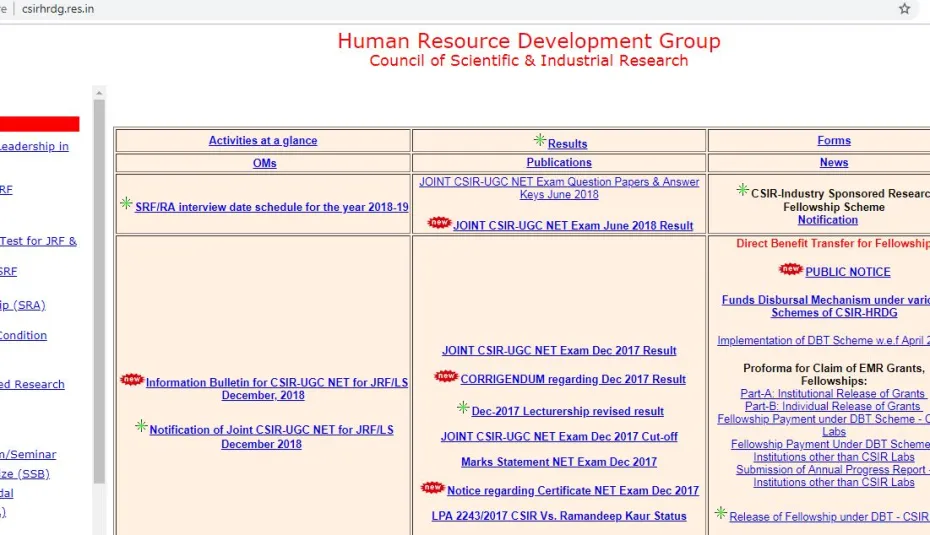Go to the Publications section
The width and height of the screenshot is (930, 535).
click(559, 163)
